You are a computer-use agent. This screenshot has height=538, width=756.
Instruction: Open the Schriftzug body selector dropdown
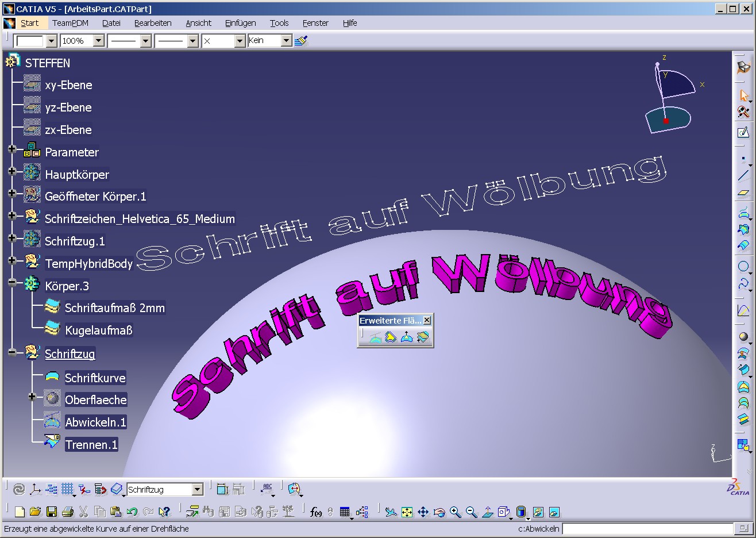pyautogui.click(x=198, y=489)
